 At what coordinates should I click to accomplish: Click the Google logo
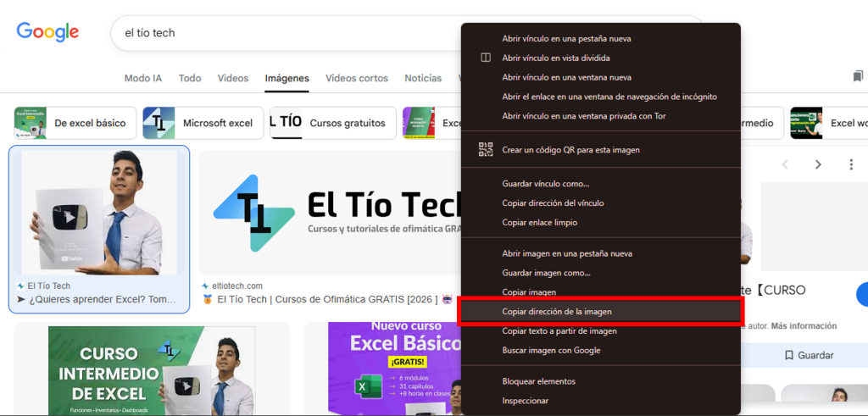click(47, 32)
